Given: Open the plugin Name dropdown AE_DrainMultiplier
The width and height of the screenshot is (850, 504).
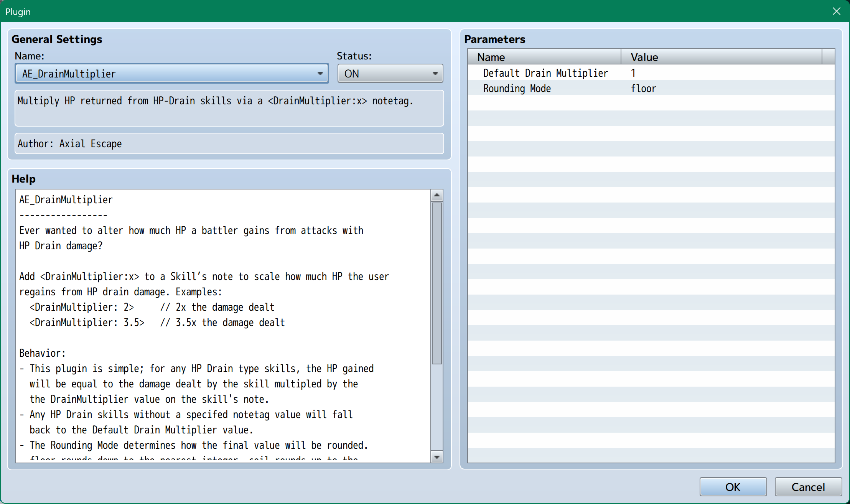Looking at the screenshot, I should (172, 74).
